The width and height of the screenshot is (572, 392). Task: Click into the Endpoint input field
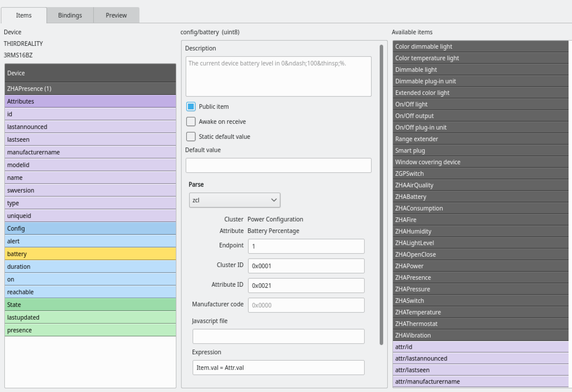pos(306,246)
